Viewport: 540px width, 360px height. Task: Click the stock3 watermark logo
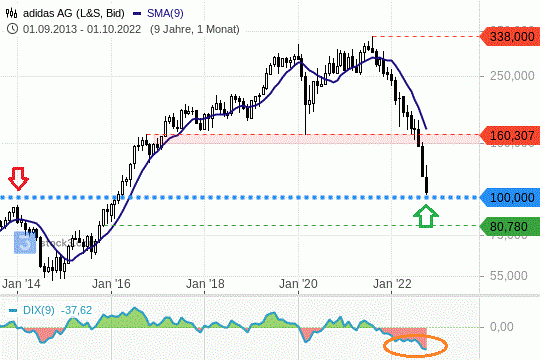tap(25, 243)
